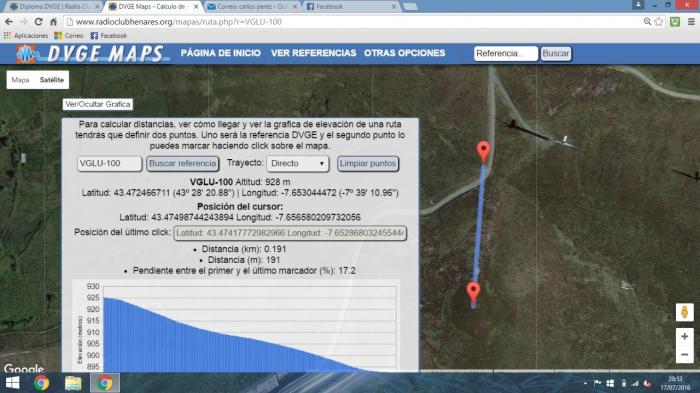This screenshot has width=700, height=393.
Task: Bookmark the page with the star icon
Action: (x=658, y=21)
